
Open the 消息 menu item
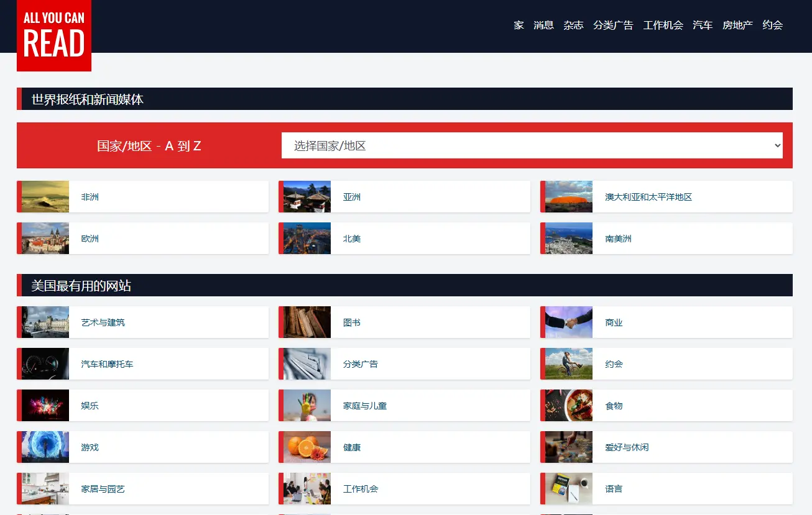point(543,25)
